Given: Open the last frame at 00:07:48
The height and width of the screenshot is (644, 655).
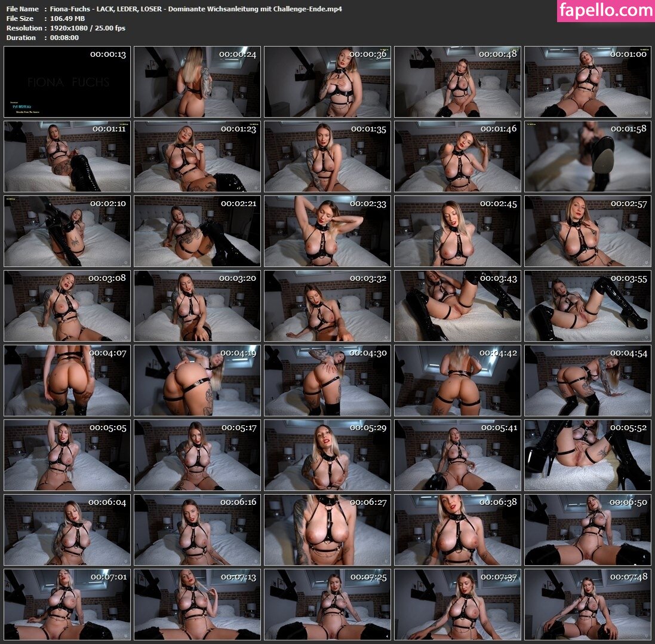Looking at the screenshot, I should click(x=588, y=604).
